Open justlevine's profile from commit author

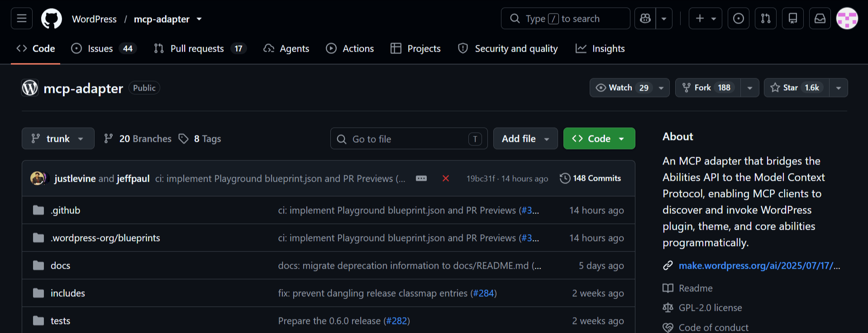[x=75, y=179]
